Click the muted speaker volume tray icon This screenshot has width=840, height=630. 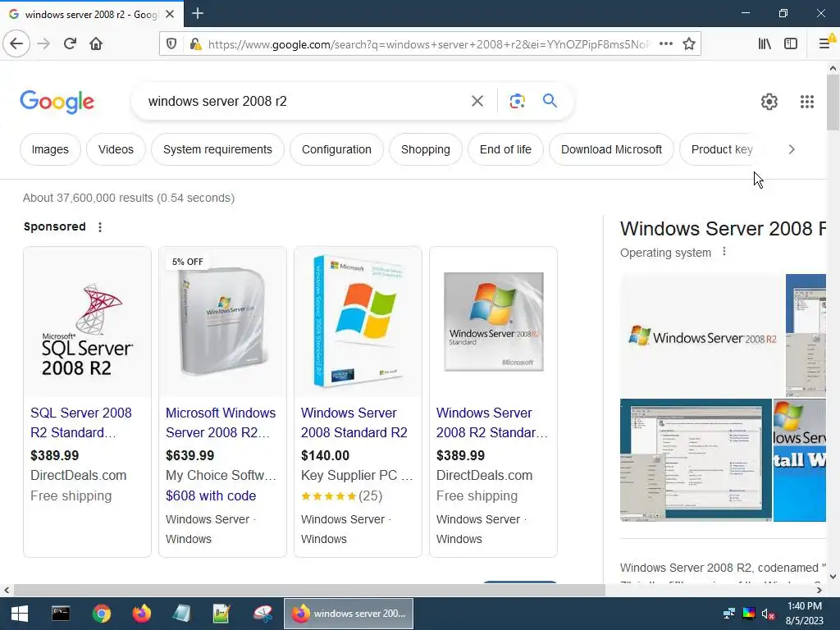tap(768, 614)
